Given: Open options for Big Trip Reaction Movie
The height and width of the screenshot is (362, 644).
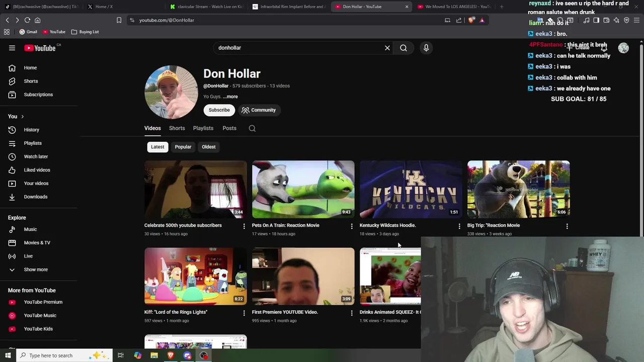Looking at the screenshot, I should coord(567,226).
